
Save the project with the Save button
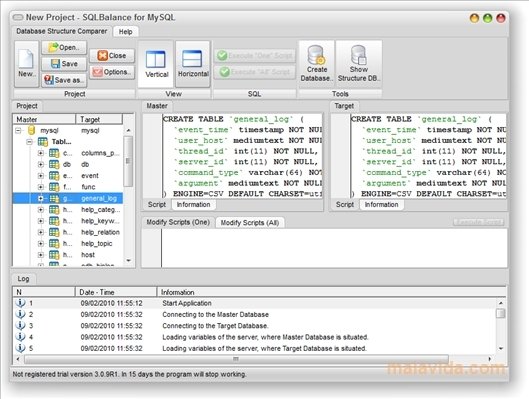click(64, 64)
